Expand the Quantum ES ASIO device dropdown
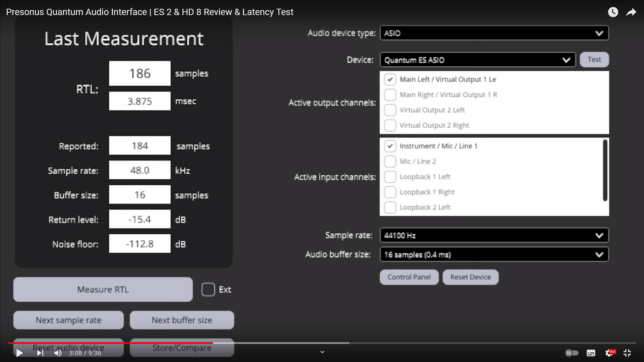644x362 pixels. pyautogui.click(x=477, y=60)
